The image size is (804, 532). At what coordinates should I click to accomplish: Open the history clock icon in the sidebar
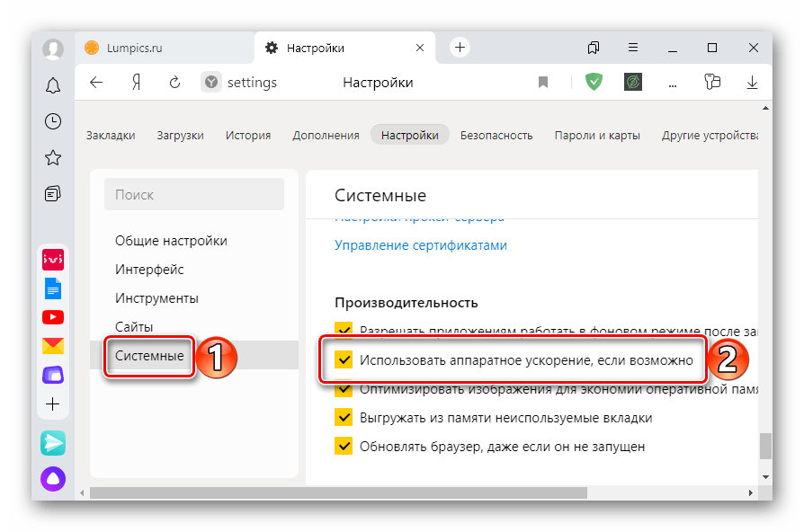pyautogui.click(x=53, y=121)
